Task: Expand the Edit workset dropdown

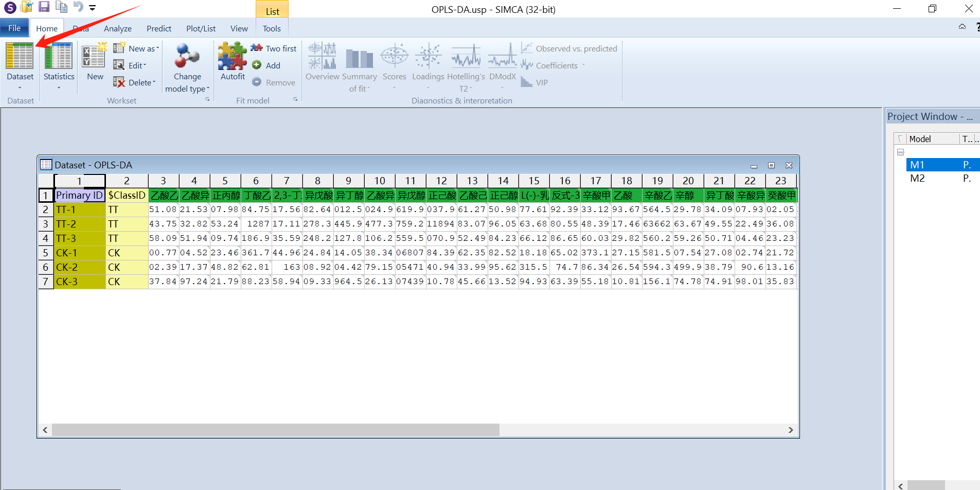Action: [132, 65]
